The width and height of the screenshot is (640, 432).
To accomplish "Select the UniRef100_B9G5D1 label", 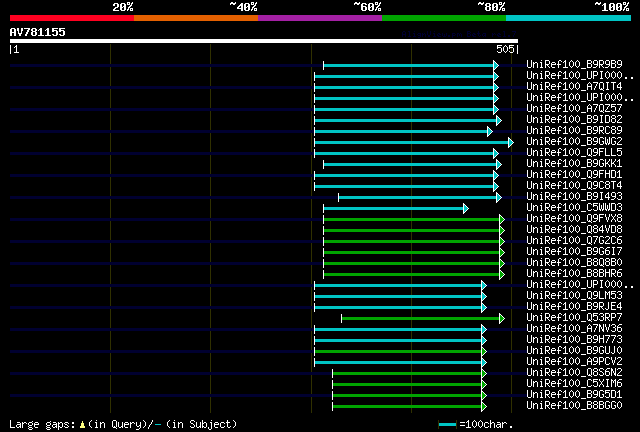I will 574,395.
